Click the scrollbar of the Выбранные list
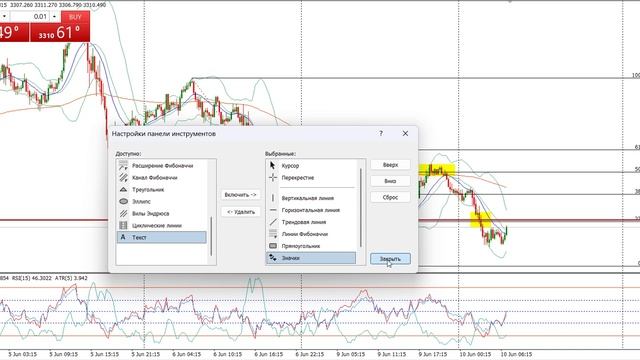The height and width of the screenshot is (360, 640). point(361,207)
